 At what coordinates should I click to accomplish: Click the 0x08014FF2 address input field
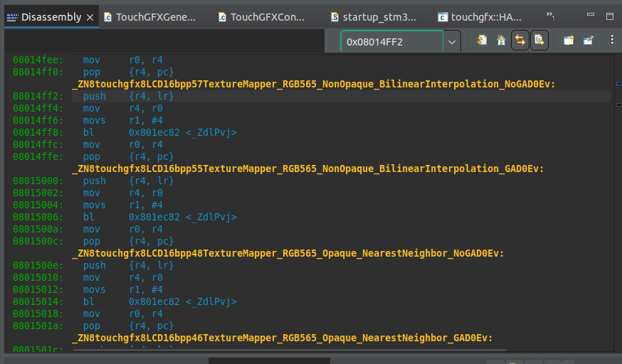pyautogui.click(x=391, y=41)
